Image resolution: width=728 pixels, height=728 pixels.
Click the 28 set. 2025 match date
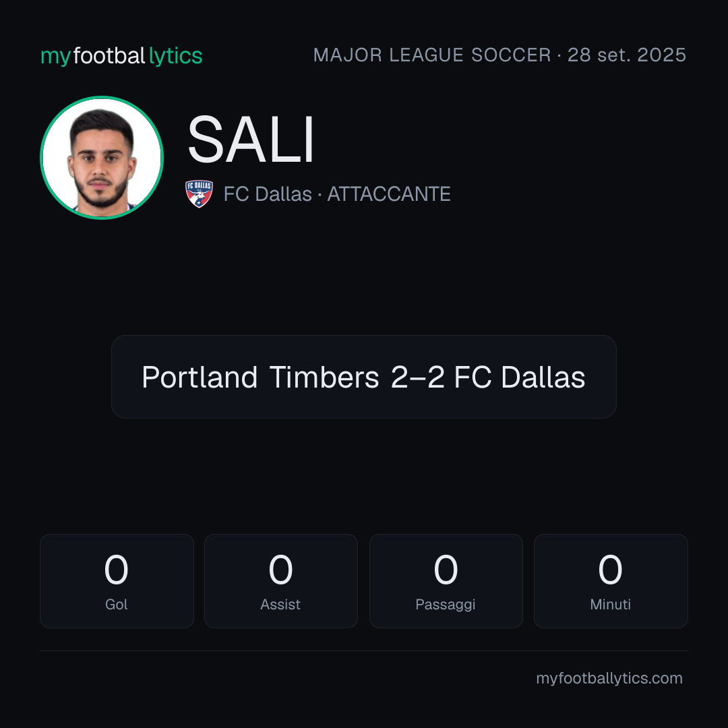[x=626, y=55]
